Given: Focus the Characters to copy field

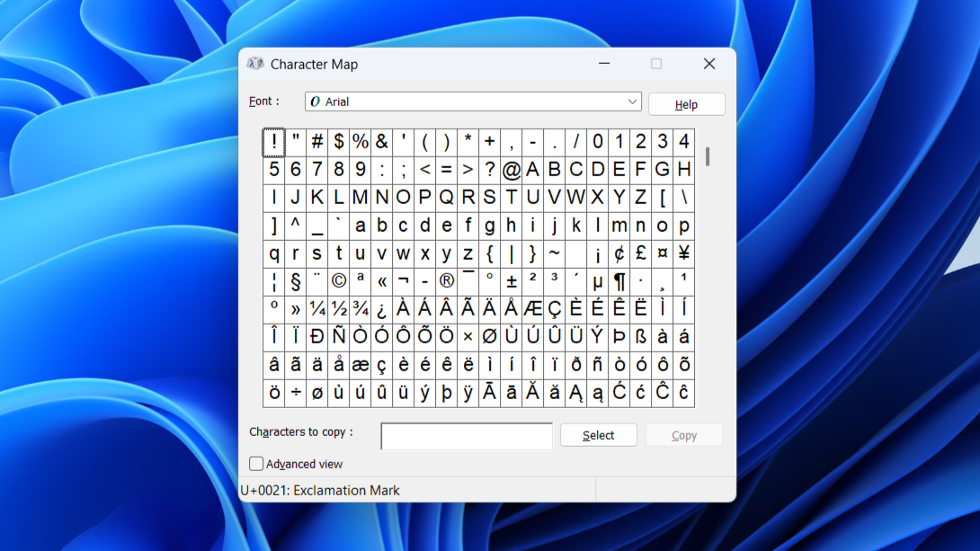Looking at the screenshot, I should (x=467, y=435).
